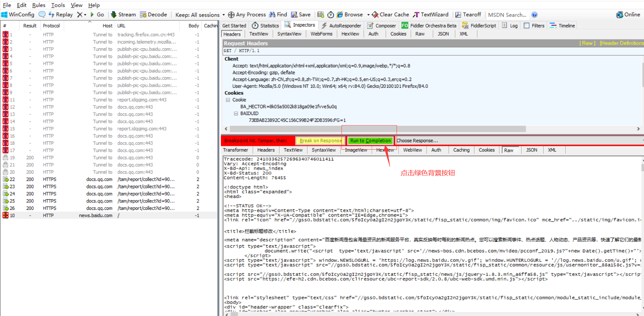Toggle the Decode option
Image resolution: width=644 pixels, height=316 pixels.
click(x=153, y=15)
